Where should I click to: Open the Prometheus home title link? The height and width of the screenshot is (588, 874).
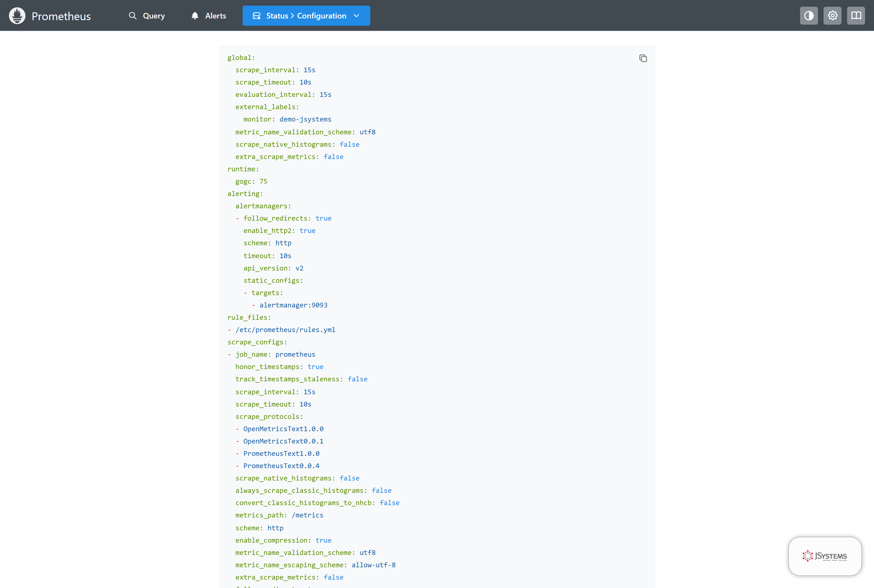coord(61,16)
